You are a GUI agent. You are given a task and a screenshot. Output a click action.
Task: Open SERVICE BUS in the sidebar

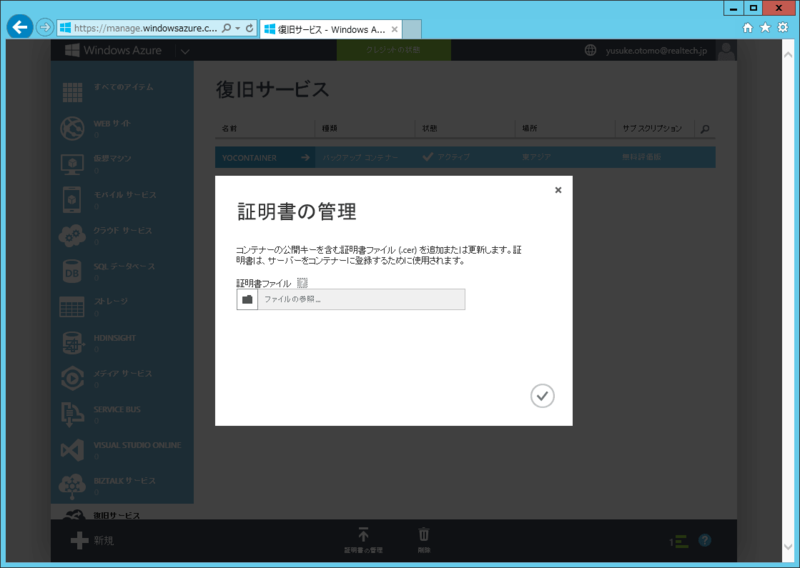point(122,414)
